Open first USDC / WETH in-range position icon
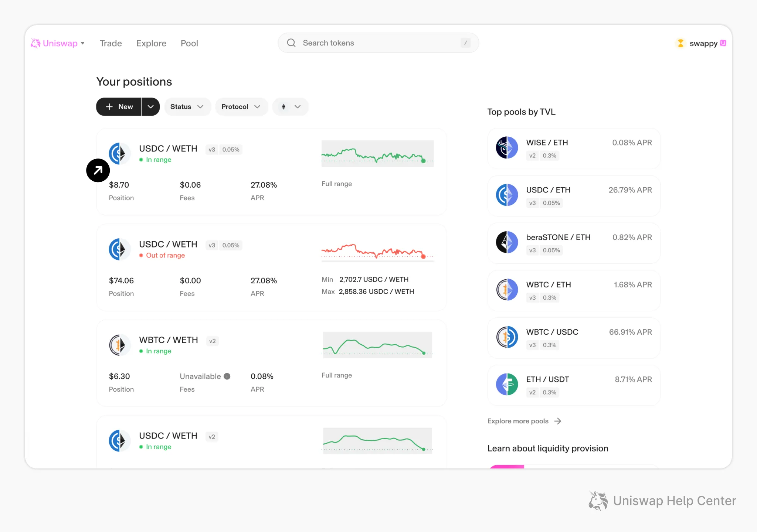Viewport: 757px width, 532px height. (119, 153)
